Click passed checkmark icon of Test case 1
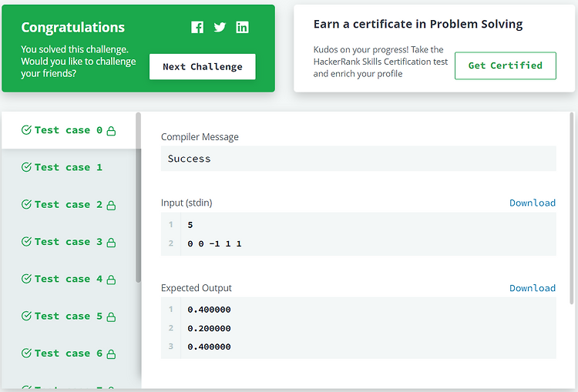578x392 pixels. coord(26,167)
